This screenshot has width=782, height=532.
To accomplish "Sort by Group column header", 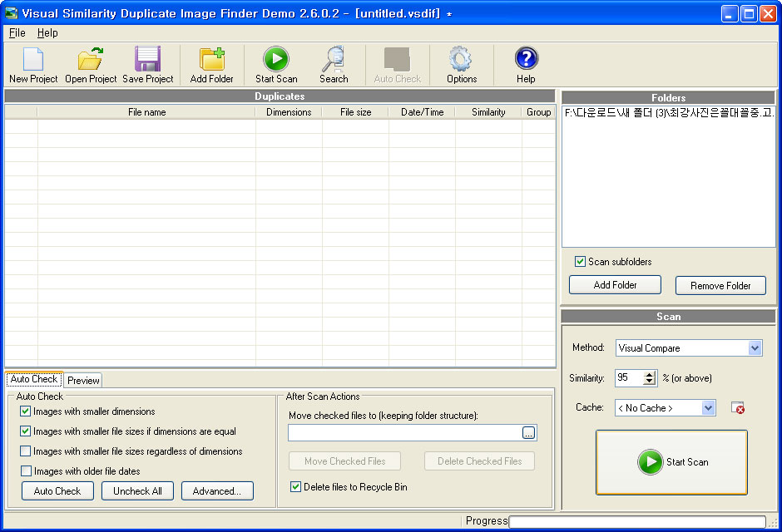I will coord(538,112).
